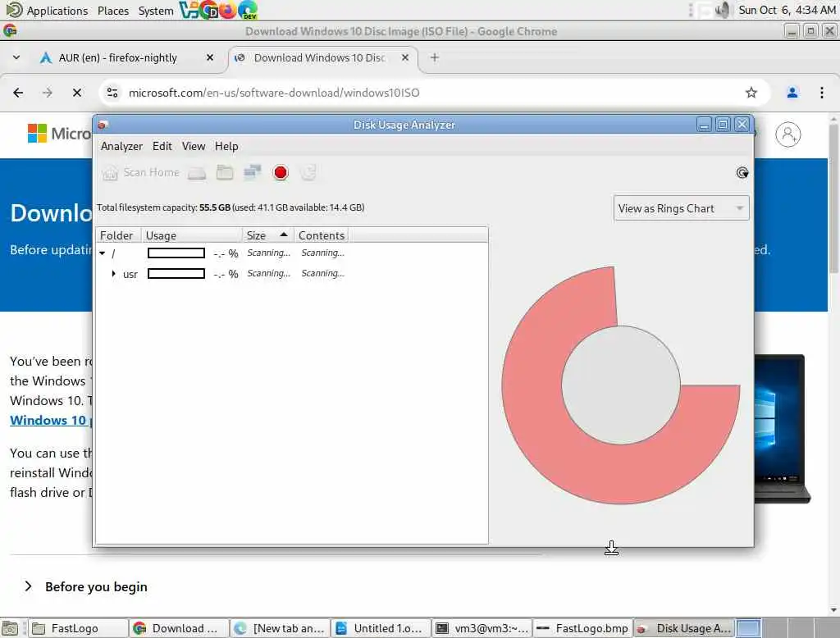Stop the scan with the red button
Viewport: 840px width, 638px height.
pyautogui.click(x=281, y=172)
